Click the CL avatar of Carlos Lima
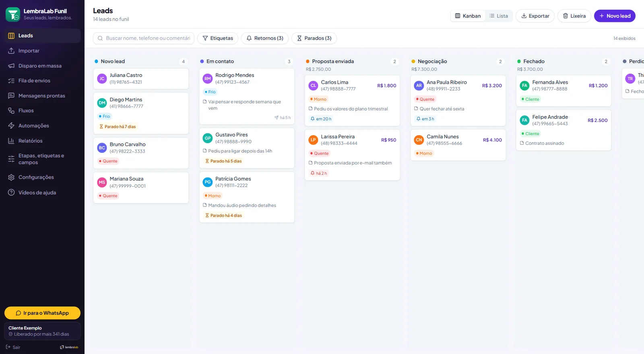The image size is (644, 354). click(x=313, y=86)
